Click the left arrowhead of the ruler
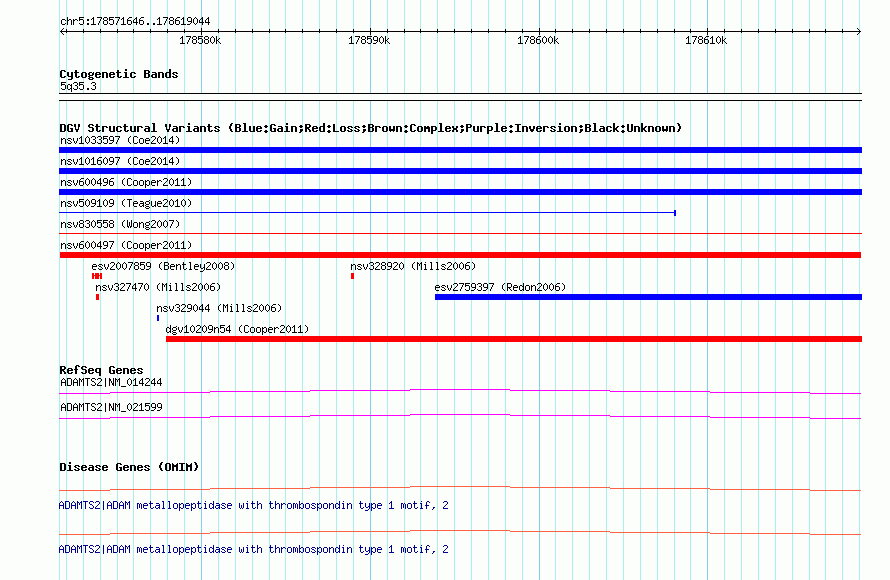Image resolution: width=890 pixels, height=580 pixels. click(x=62, y=31)
